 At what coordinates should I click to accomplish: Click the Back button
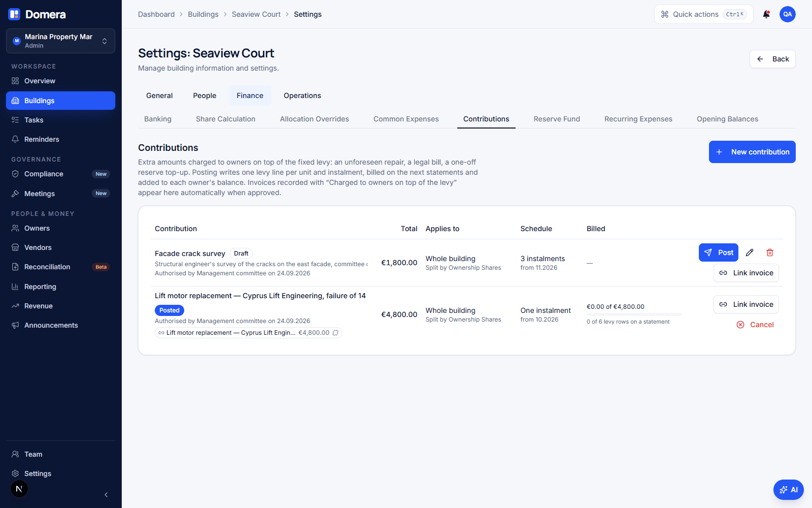(x=772, y=59)
